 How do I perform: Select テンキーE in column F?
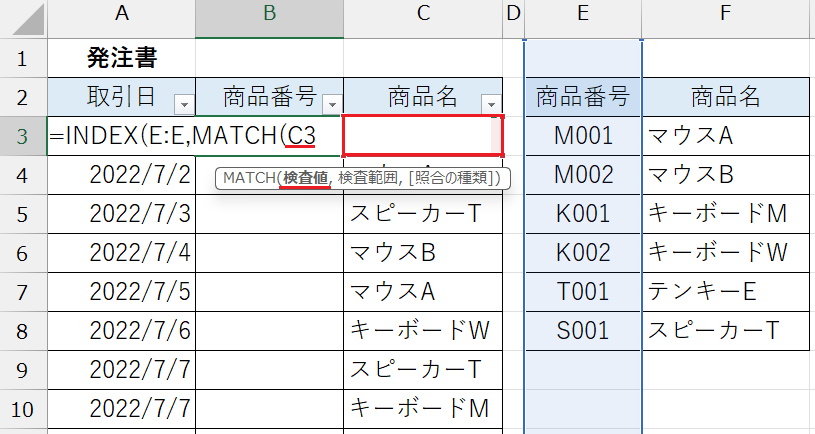point(726,292)
